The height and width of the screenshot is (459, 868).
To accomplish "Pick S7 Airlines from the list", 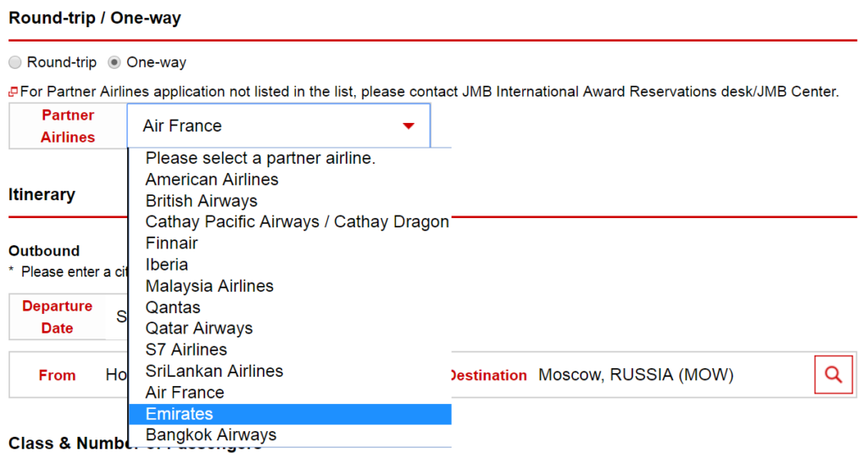I will click(x=290, y=350).
